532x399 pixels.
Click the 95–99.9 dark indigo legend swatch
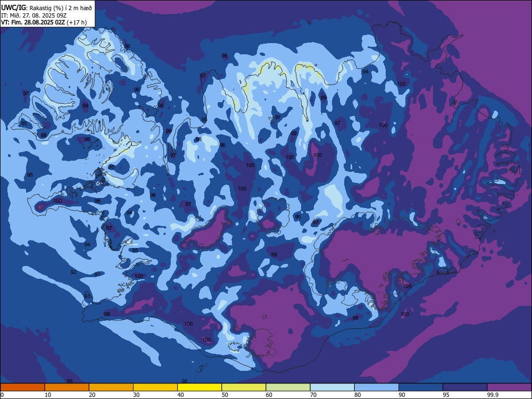(465, 387)
